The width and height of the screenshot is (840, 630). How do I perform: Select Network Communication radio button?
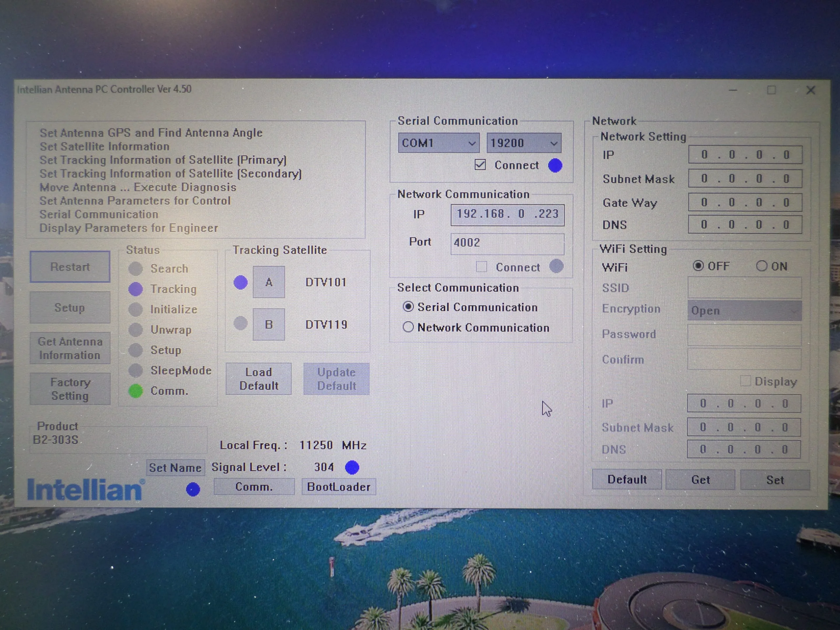(408, 327)
